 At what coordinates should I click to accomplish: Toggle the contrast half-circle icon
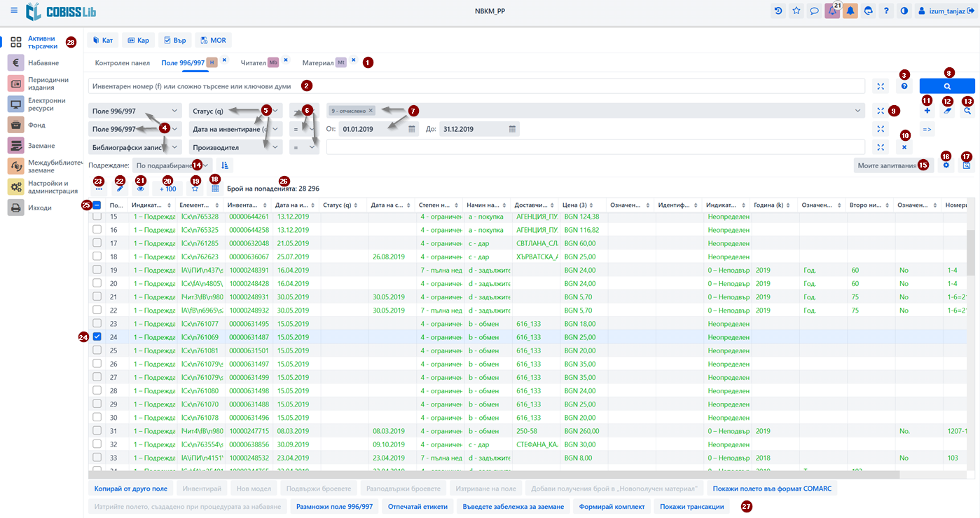coord(904,11)
